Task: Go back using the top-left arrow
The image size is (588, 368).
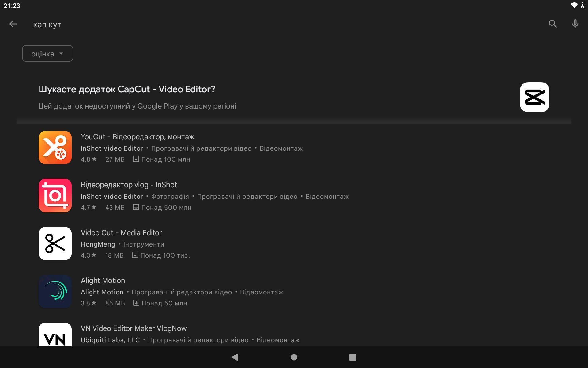Action: coord(13,24)
